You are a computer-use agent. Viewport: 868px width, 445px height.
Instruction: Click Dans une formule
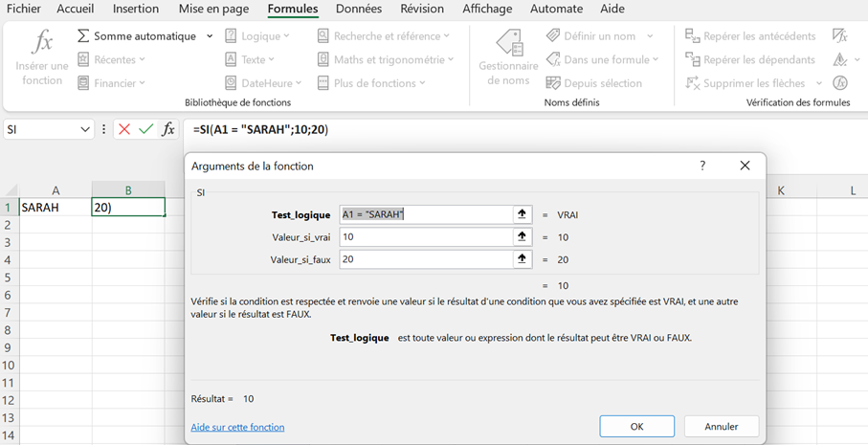coord(602,59)
